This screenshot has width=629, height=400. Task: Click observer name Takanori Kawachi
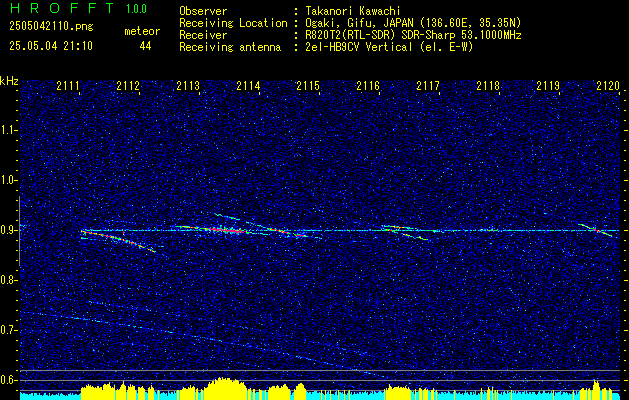[x=353, y=12]
